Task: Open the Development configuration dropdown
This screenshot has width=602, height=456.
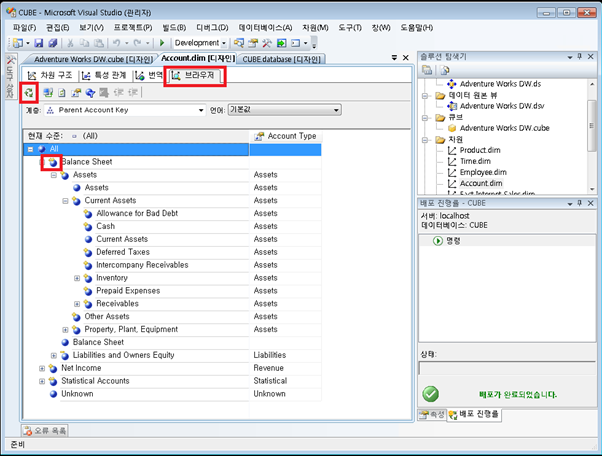Action: pos(224,43)
